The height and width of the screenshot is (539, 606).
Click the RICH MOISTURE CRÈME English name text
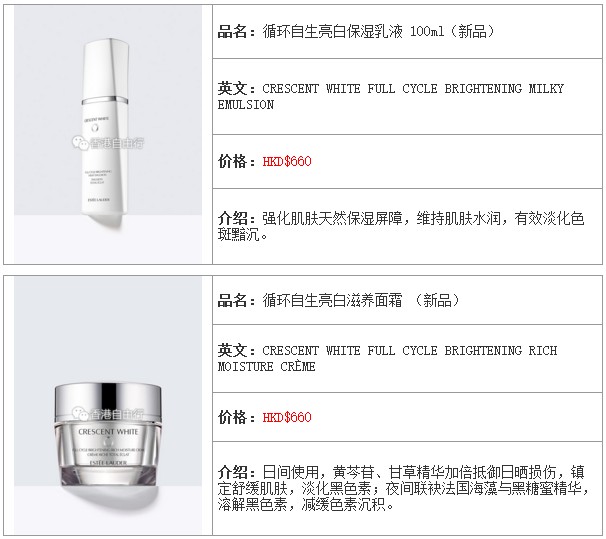point(387,358)
